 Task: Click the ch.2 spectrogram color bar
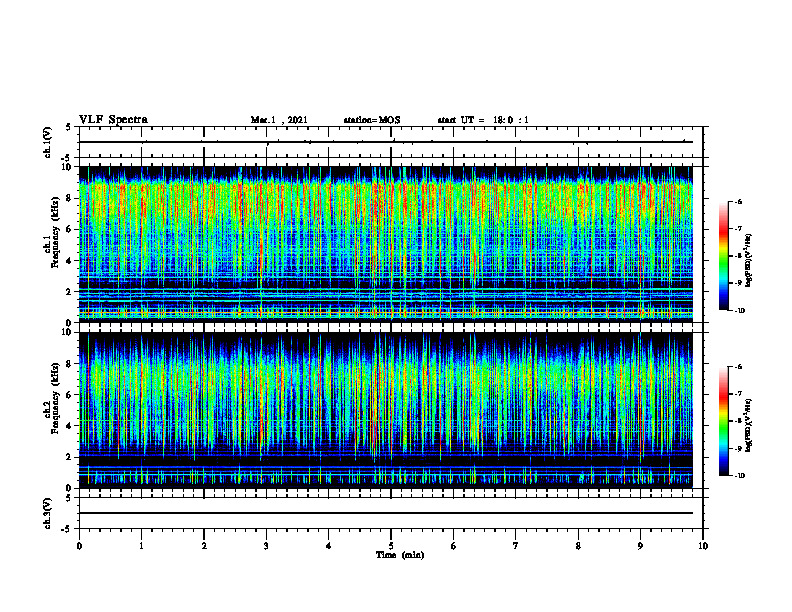(x=723, y=421)
